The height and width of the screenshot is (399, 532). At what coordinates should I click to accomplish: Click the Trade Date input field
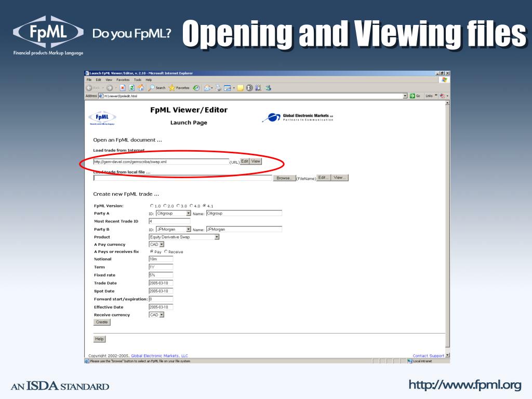(x=161, y=283)
